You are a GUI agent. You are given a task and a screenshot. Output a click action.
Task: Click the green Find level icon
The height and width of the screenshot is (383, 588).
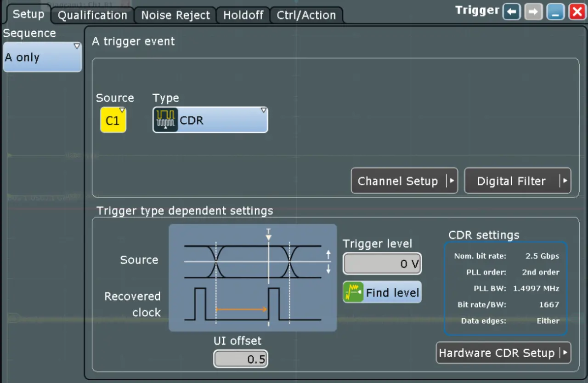coord(353,292)
